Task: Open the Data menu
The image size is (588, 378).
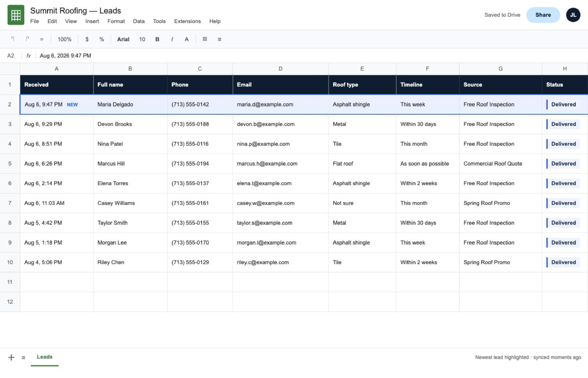Action: [139, 21]
